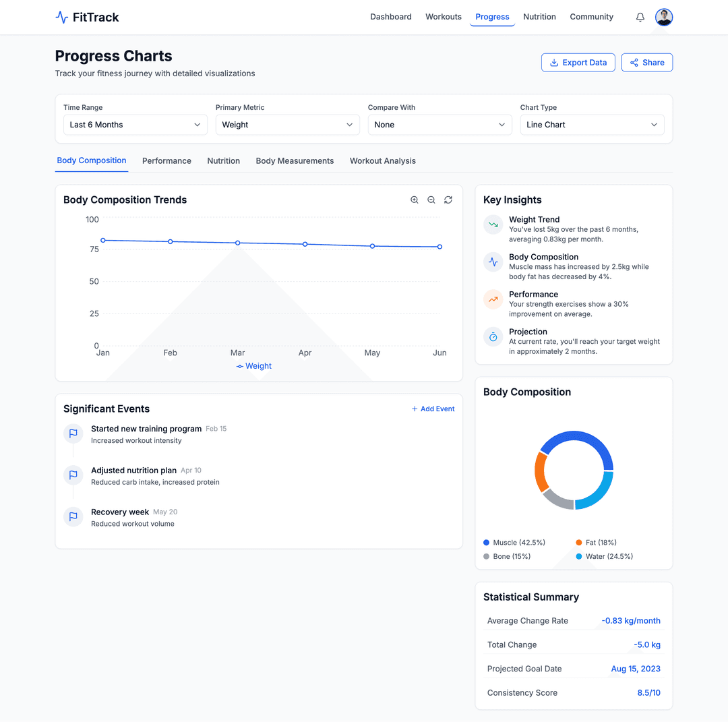Click the Add Event link
728x722 pixels.
[x=433, y=409]
